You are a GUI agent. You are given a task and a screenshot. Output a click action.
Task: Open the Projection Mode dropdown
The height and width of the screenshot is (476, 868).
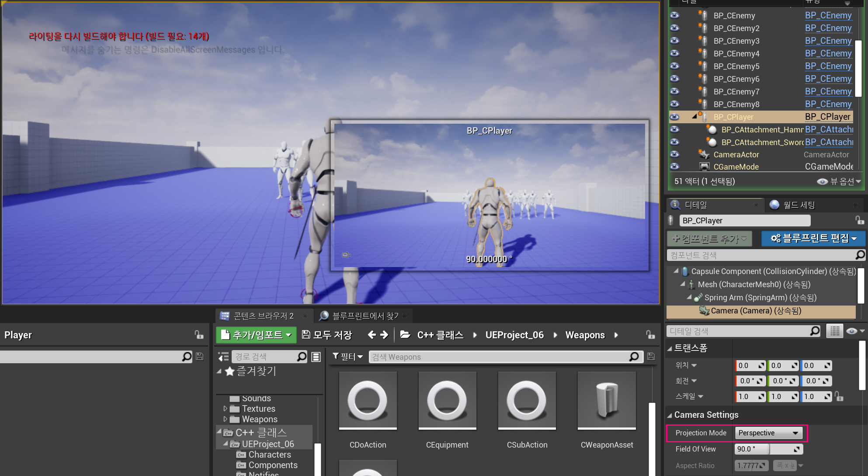point(768,433)
